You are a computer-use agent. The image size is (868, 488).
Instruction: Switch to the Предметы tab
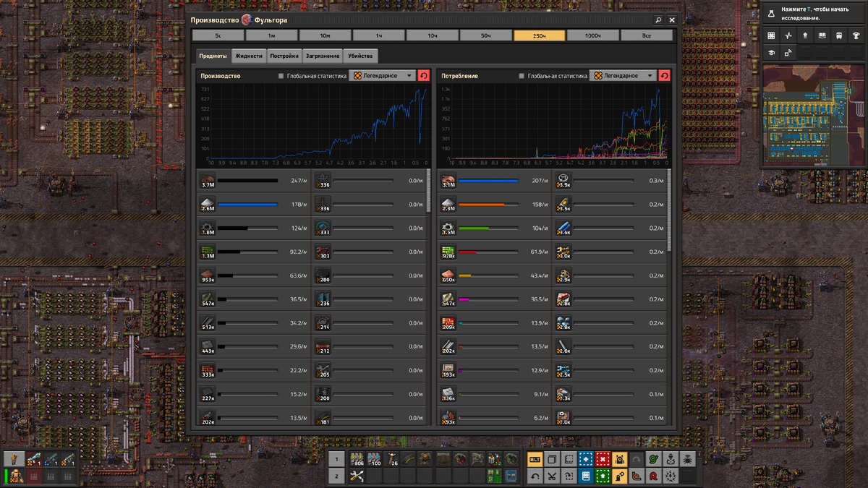click(x=213, y=56)
